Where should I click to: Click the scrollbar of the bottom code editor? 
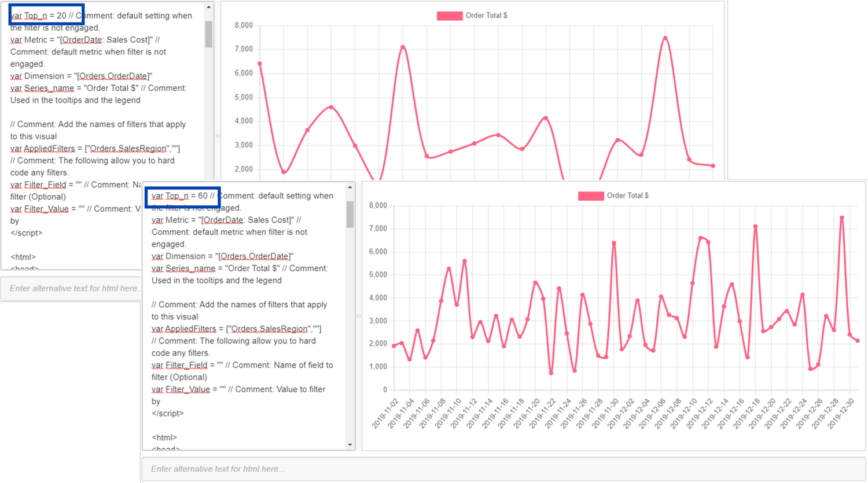pyautogui.click(x=350, y=214)
